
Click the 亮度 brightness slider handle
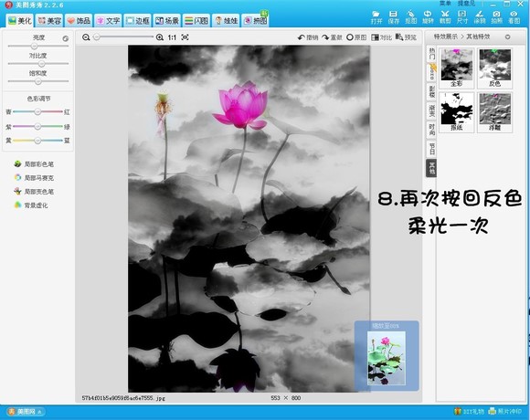click(34, 46)
